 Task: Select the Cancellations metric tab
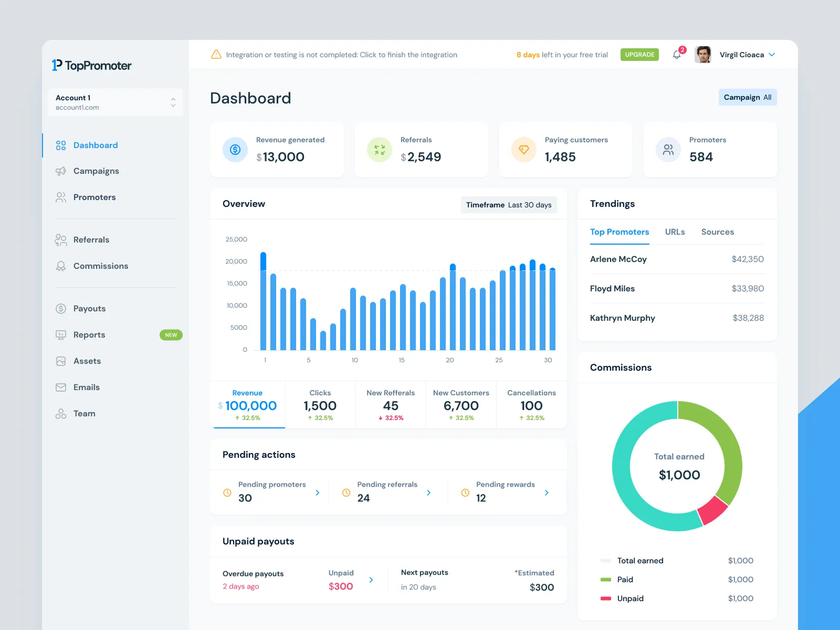click(x=531, y=405)
